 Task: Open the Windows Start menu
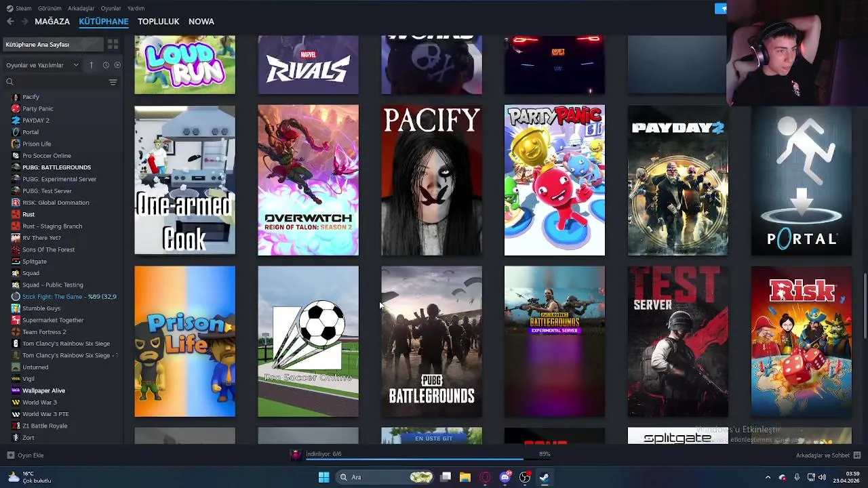coord(323,477)
